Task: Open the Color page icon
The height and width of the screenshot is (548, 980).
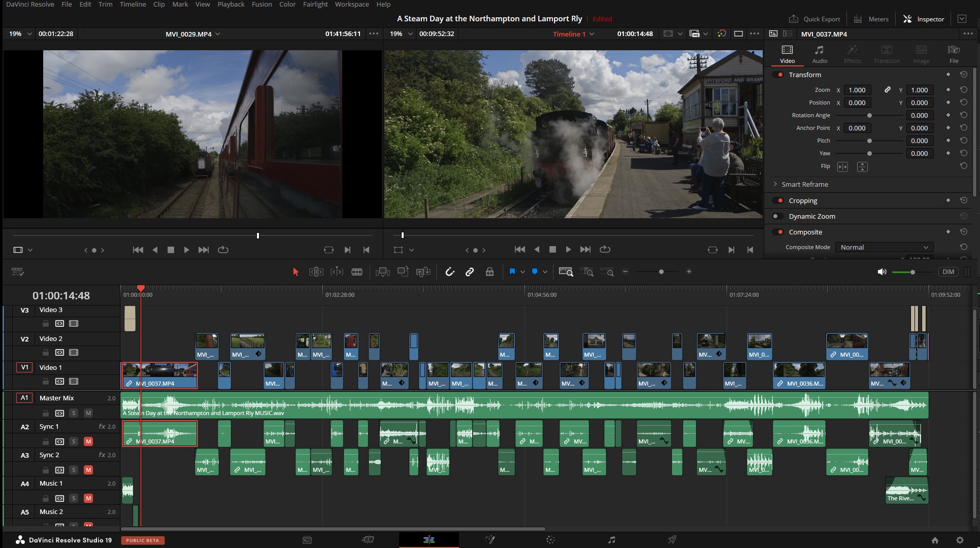Action: tap(550, 540)
